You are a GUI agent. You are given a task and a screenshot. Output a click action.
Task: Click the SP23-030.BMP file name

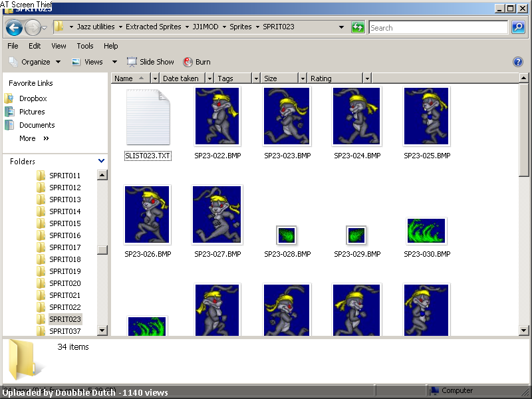(x=427, y=254)
